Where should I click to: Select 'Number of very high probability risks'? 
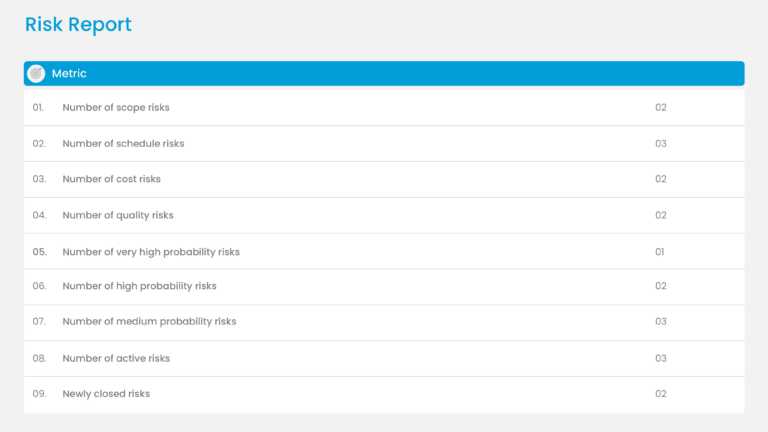point(151,252)
